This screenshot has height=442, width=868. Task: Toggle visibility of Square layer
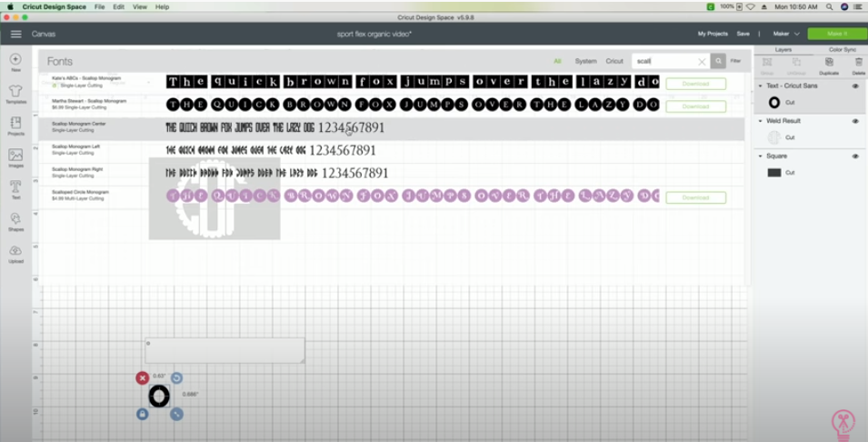coord(855,156)
